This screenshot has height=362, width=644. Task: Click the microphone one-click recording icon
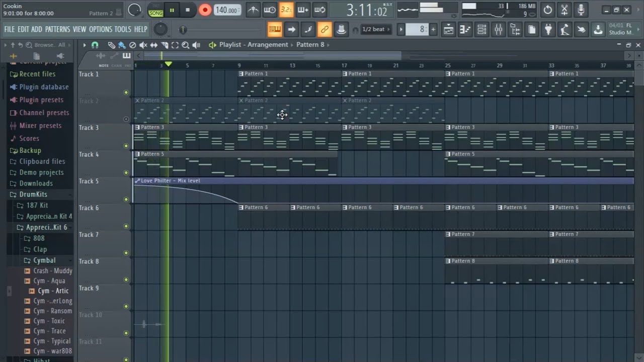pos(581,10)
